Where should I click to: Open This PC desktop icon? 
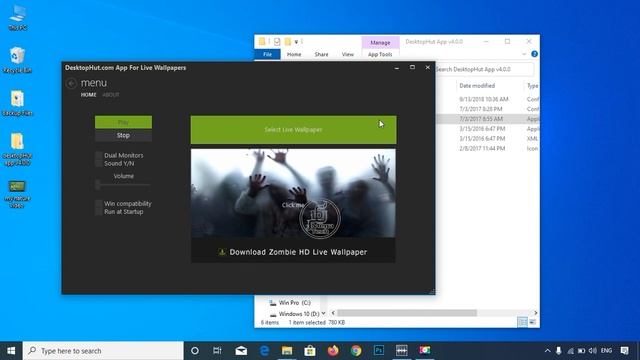pos(18,18)
